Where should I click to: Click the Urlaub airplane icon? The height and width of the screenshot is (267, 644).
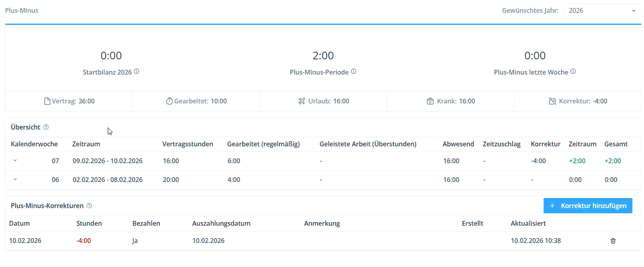pos(302,101)
